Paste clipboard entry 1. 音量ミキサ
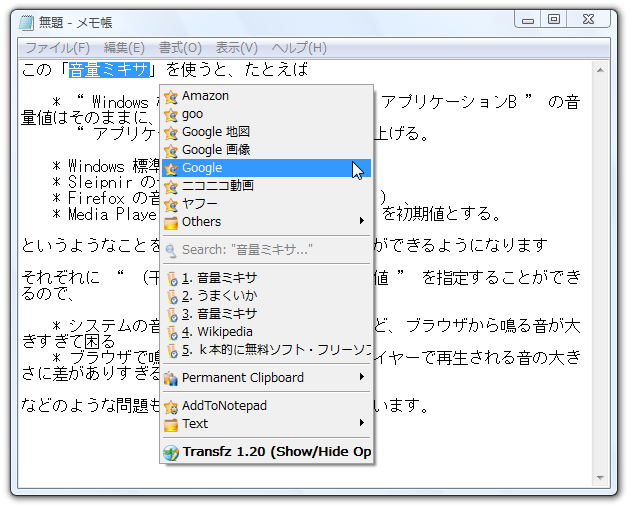This screenshot has width=629, height=508. click(x=266, y=278)
